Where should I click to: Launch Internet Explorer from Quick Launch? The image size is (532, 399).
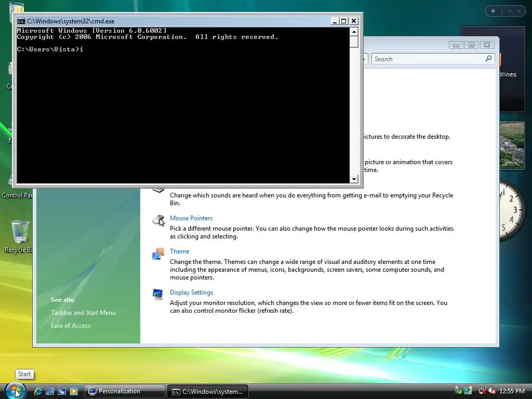[37, 391]
